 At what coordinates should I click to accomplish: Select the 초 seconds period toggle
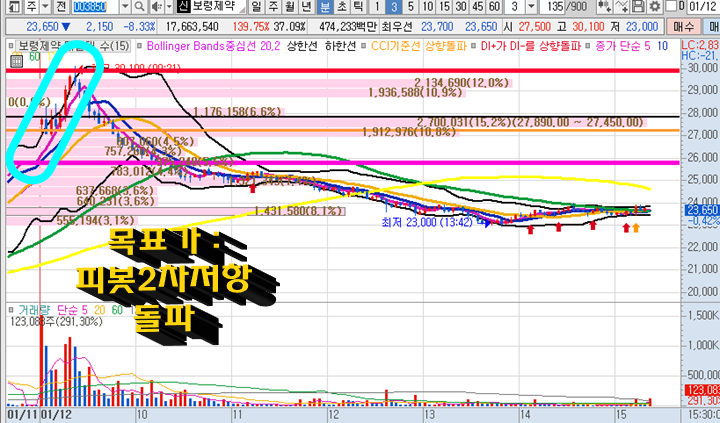pos(342,6)
